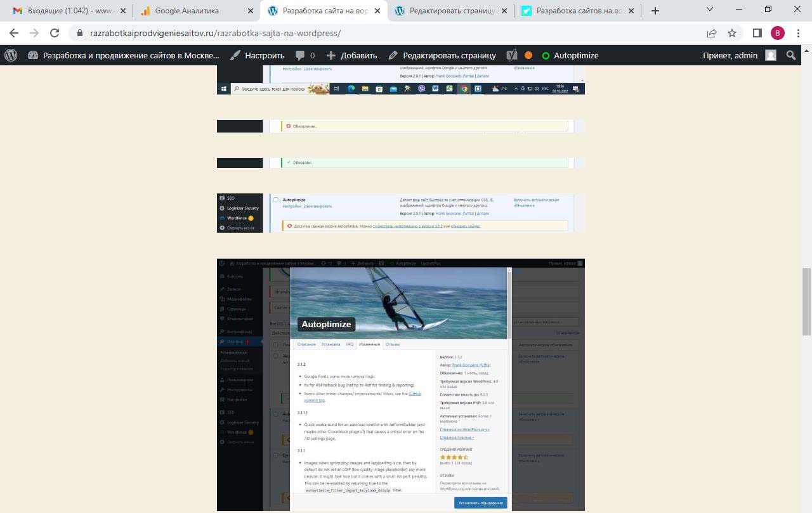This screenshot has height=513, width=812.
Task: Click the WordPress logo in admin bar
Action: pyautogui.click(x=11, y=55)
